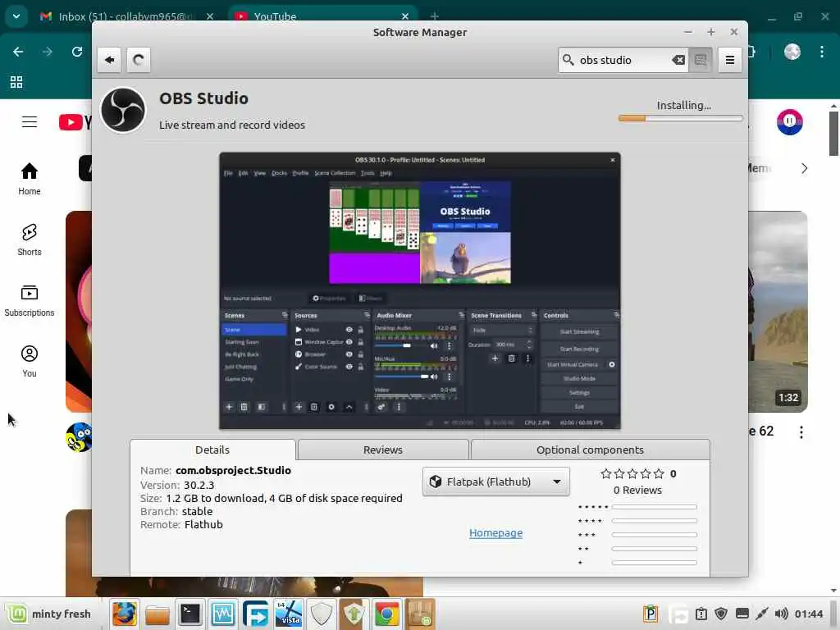This screenshot has height=630, width=840.
Task: Open the blue arrow app in taskbar
Action: pos(256,614)
